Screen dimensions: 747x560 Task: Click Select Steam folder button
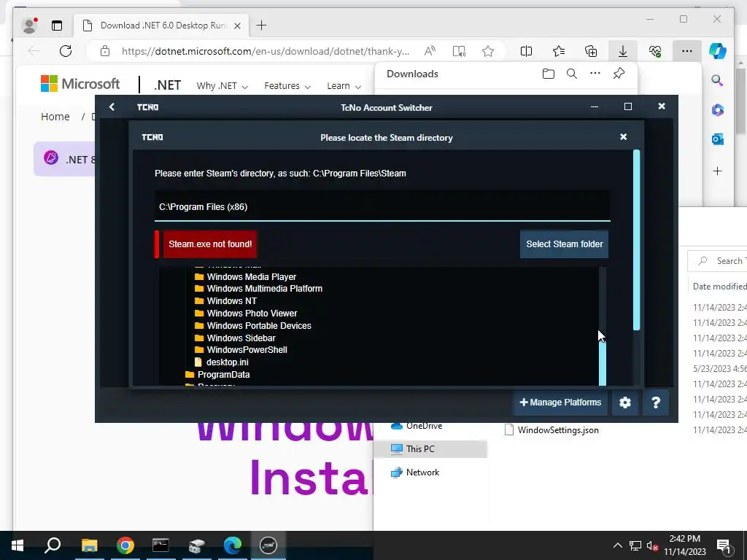click(x=564, y=244)
